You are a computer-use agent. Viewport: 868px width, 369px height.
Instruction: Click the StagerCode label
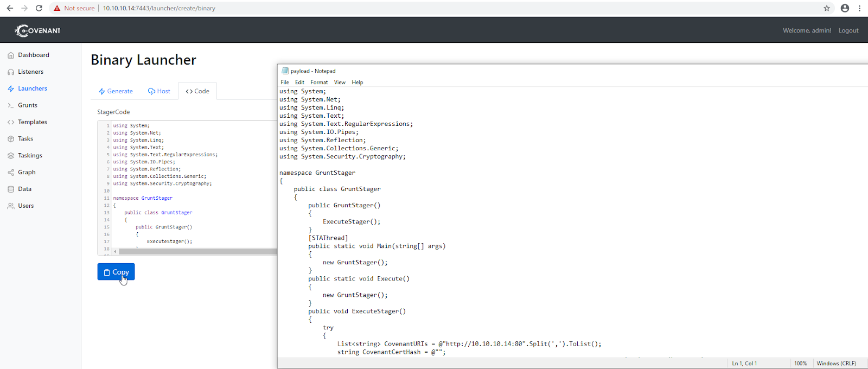click(x=113, y=112)
